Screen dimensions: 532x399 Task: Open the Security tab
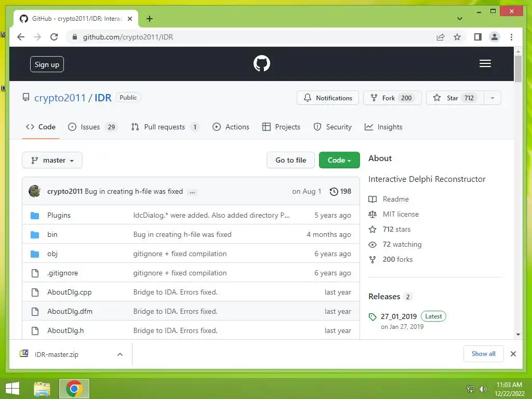(332, 127)
